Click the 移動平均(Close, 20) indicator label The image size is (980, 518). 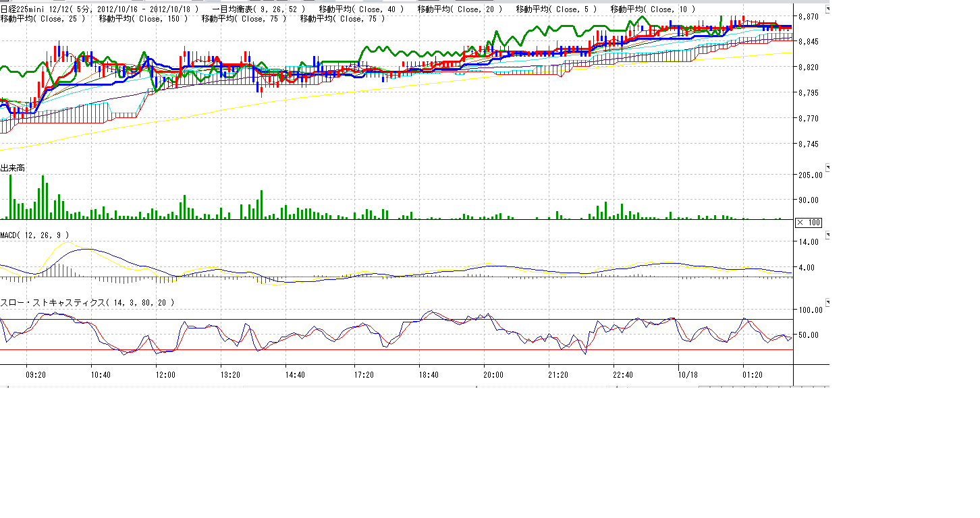tap(460, 9)
